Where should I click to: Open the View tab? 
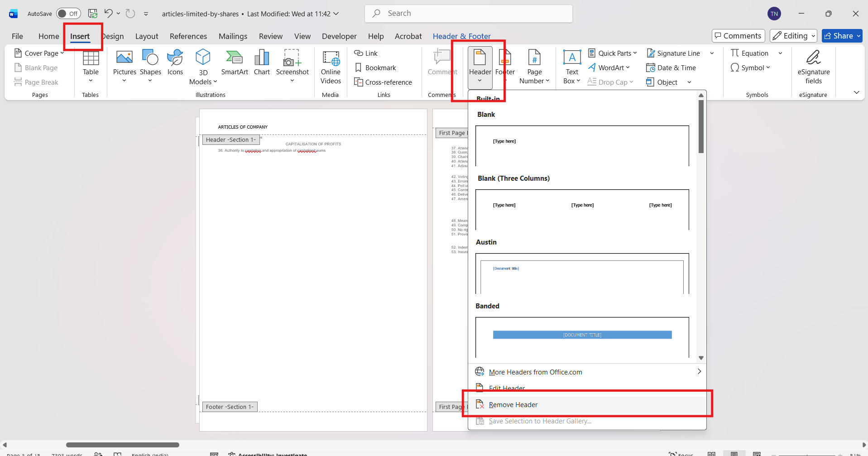(x=302, y=36)
